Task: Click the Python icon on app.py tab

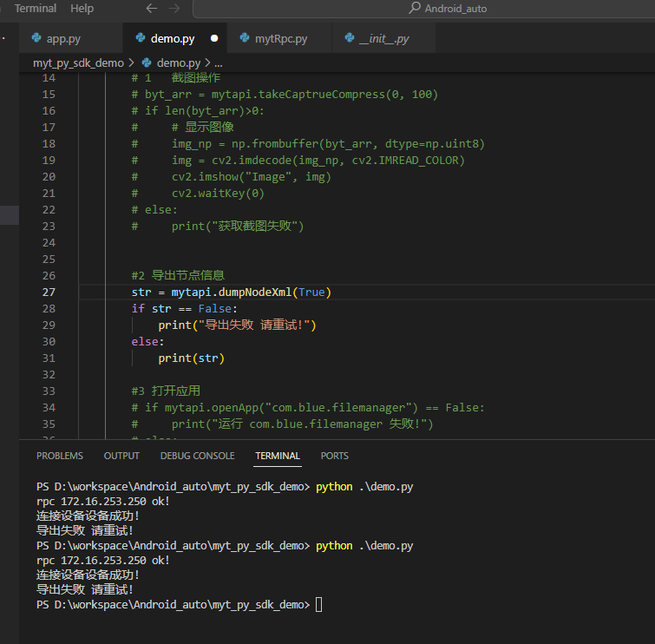Action: pyautogui.click(x=36, y=39)
